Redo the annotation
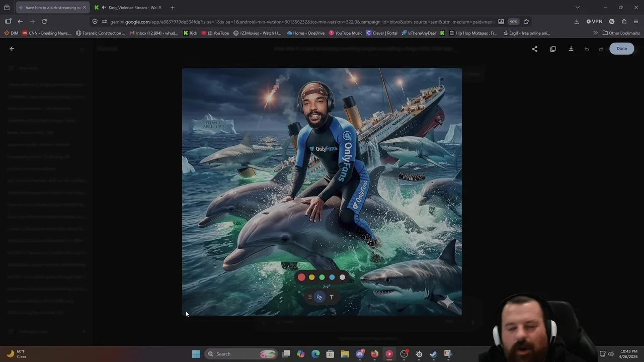The height and width of the screenshot is (362, 644). click(601, 49)
